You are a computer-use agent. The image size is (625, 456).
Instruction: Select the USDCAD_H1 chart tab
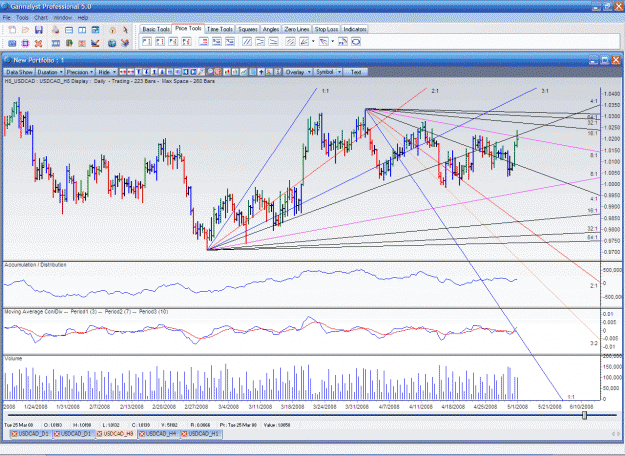coord(201,434)
